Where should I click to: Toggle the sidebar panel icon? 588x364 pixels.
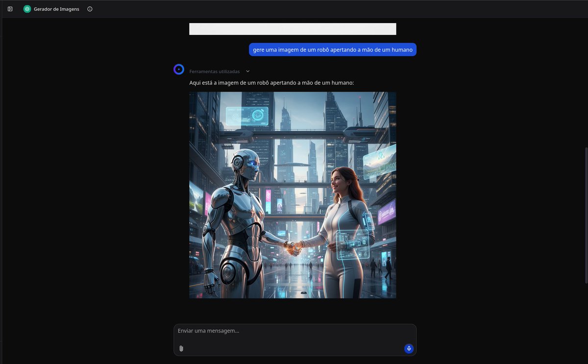pos(10,9)
